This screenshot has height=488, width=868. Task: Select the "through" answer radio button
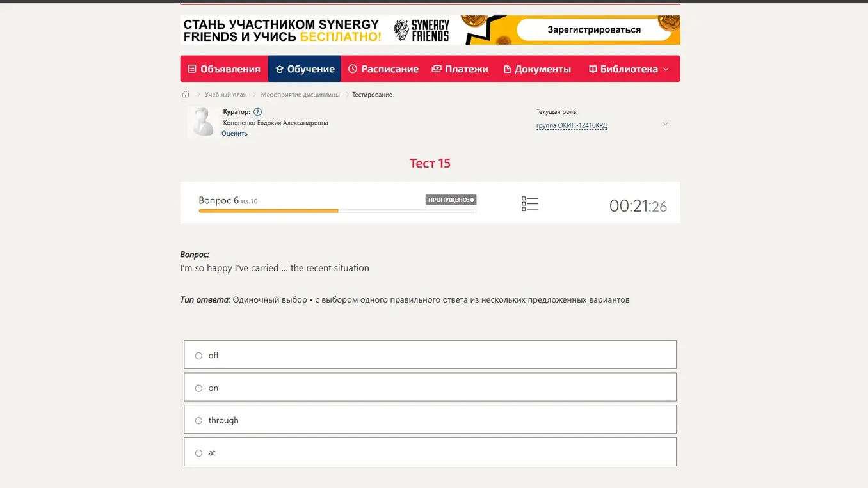(198, 421)
